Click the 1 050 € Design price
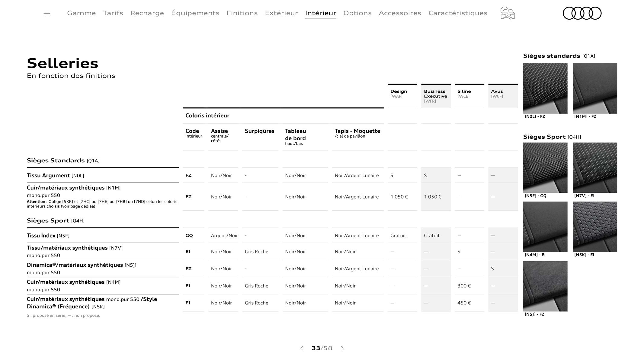Viewport: 644px width, 362px height. (x=399, y=197)
